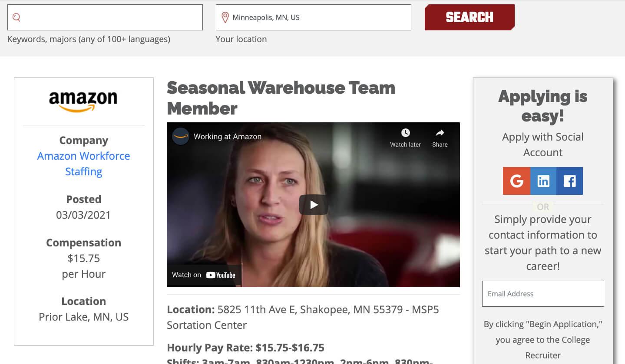Click the Watch later clock icon
The height and width of the screenshot is (364, 625).
[x=405, y=133]
